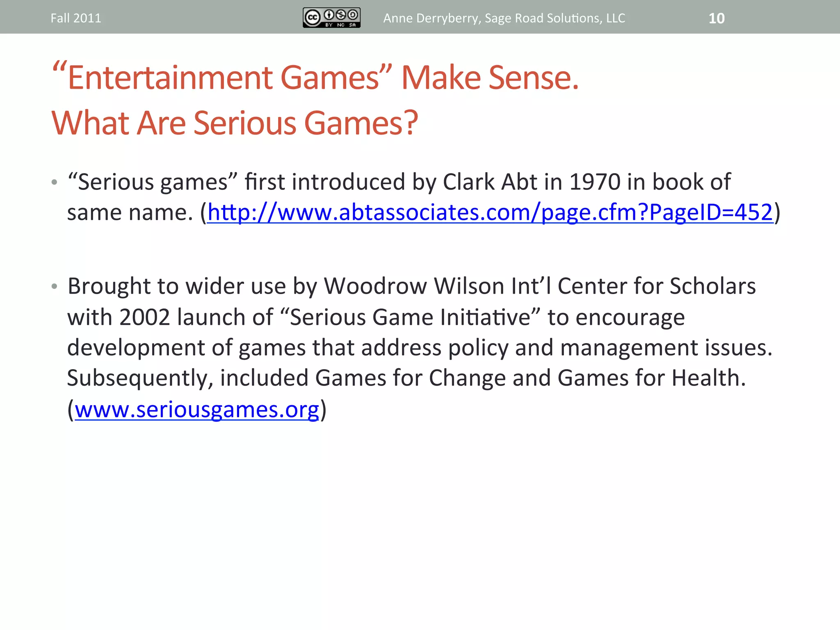Click the slide number 10
840x630 pixels.
717,18
